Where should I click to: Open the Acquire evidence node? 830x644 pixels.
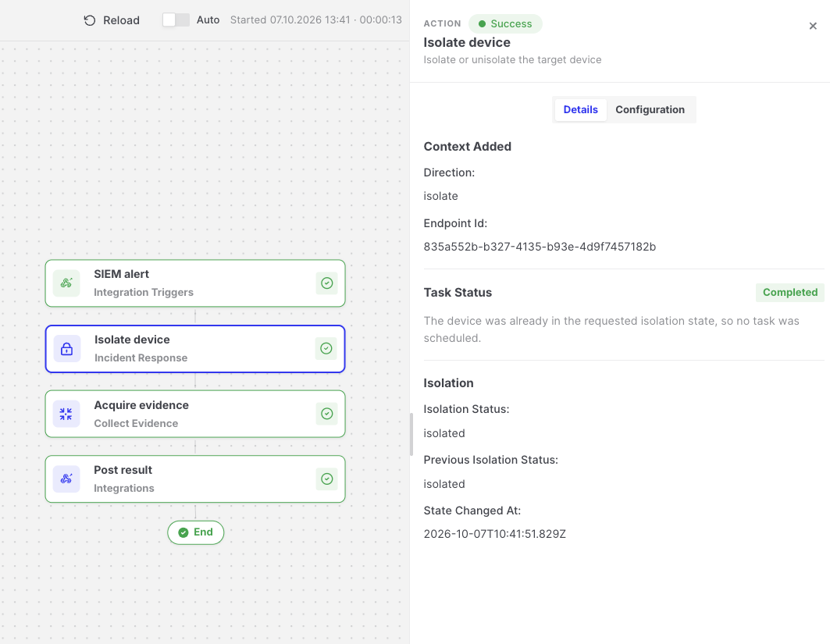tap(195, 414)
